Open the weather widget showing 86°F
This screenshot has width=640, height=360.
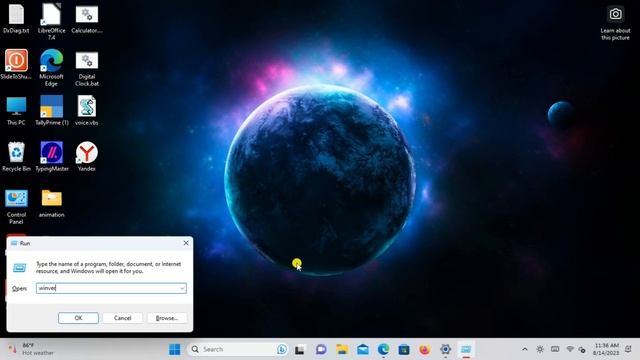tap(31, 349)
